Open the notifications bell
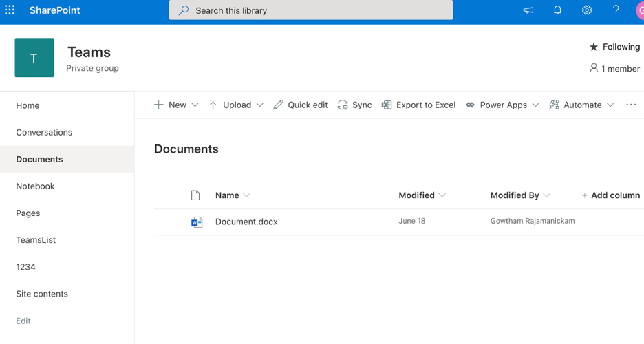644x344 pixels. pos(557,10)
